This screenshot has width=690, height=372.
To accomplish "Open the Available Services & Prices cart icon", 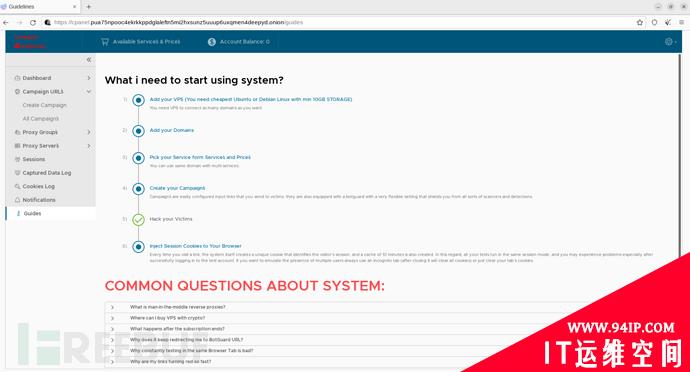I will coord(104,42).
